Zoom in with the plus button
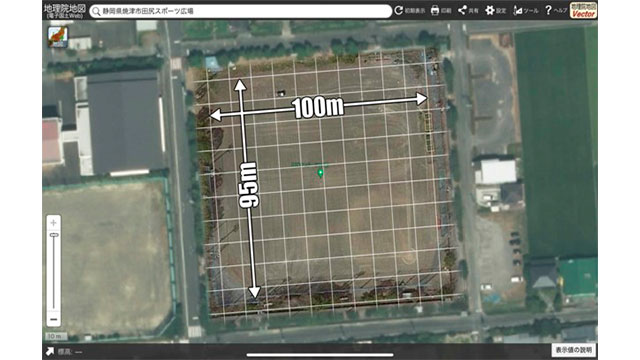The image size is (640, 360). point(53,223)
